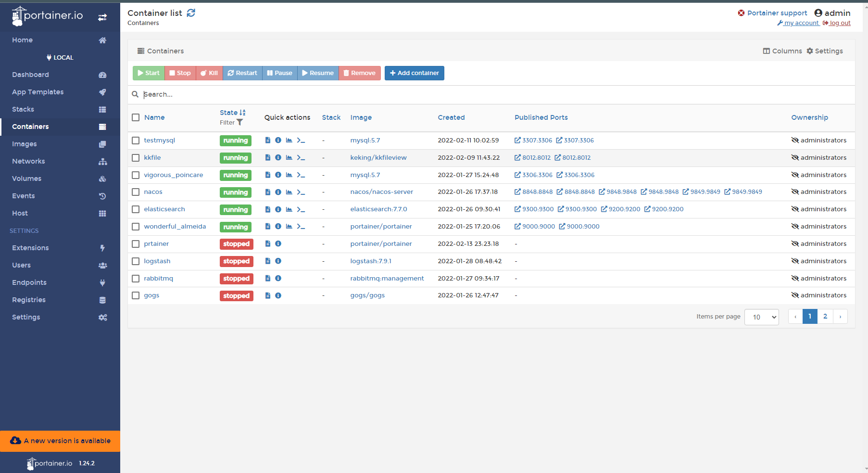
Task: Check the gogs container checkbox
Action: coord(136,295)
